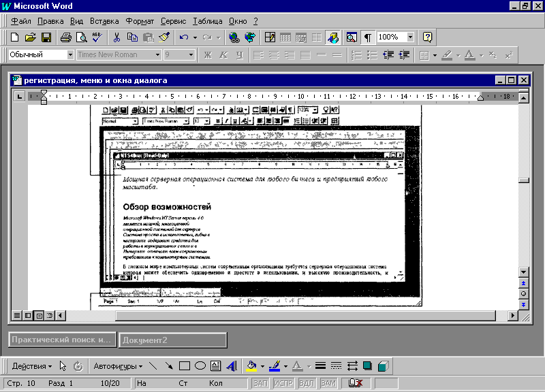Screen dimensions: 545x392
Task: Open the Сервис menu
Action: tap(173, 21)
